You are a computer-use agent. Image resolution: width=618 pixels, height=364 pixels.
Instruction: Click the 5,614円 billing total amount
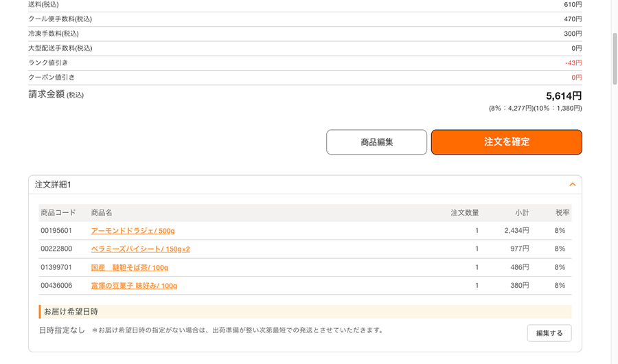point(563,96)
